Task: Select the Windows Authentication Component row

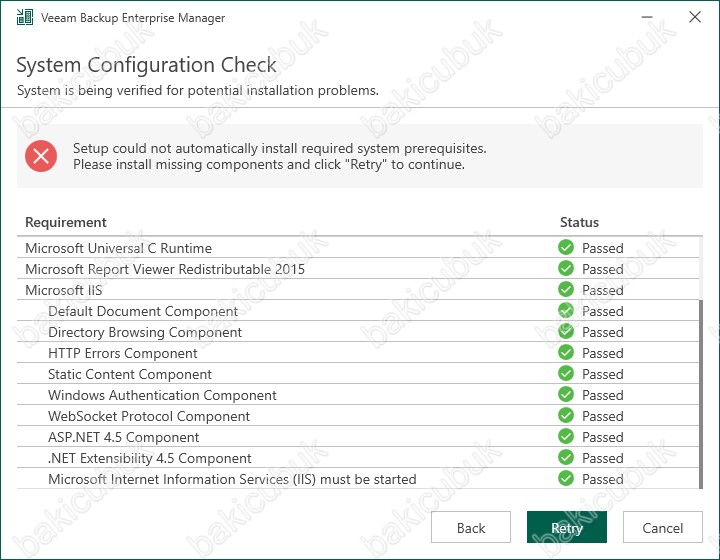Action: (x=358, y=395)
